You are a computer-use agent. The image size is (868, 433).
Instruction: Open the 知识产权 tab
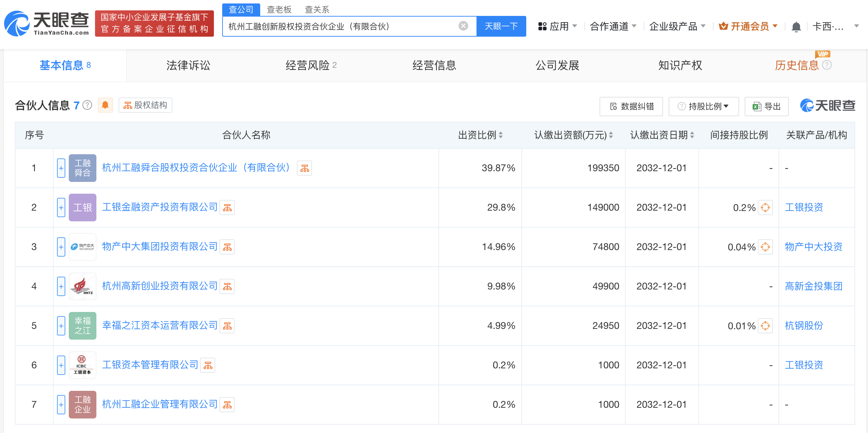pos(680,65)
